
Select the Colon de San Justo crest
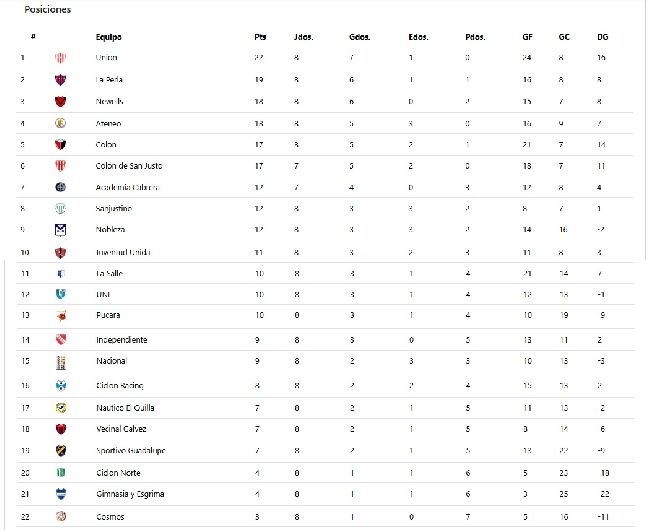point(61,166)
